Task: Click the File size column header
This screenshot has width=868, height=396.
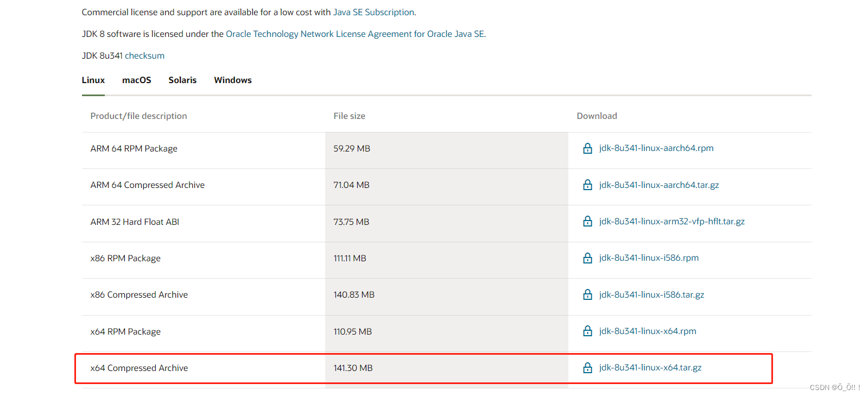Action: (x=349, y=116)
